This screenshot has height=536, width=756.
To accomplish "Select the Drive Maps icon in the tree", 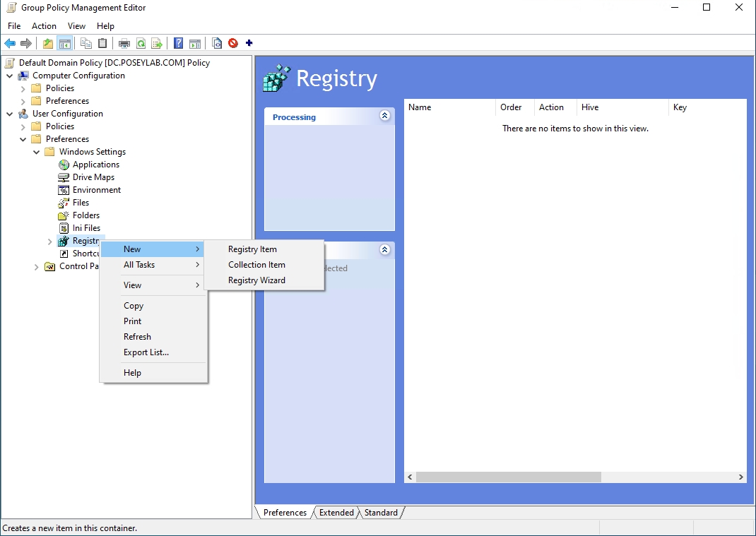I will [x=64, y=177].
